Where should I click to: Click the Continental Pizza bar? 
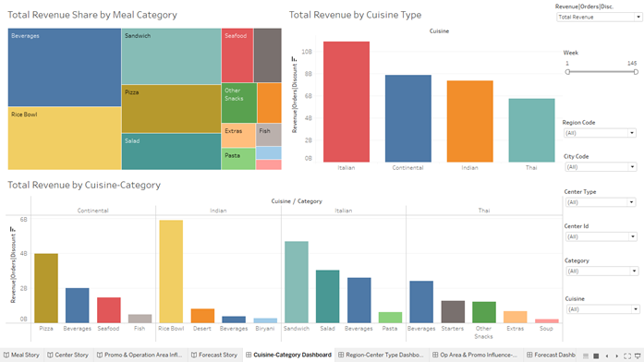coord(46,288)
